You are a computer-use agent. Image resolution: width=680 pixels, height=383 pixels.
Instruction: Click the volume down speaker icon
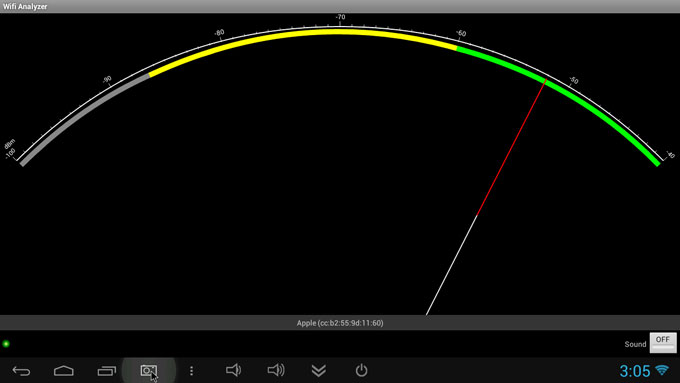tap(233, 370)
